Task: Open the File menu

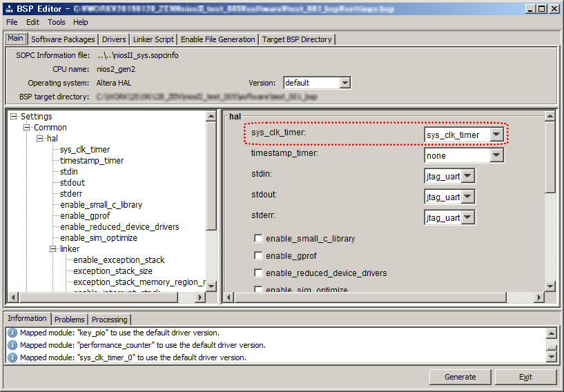Action: 12,22
